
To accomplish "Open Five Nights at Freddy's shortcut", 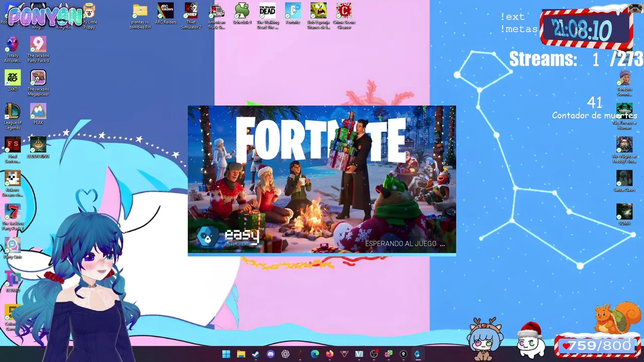I will 624,150.
